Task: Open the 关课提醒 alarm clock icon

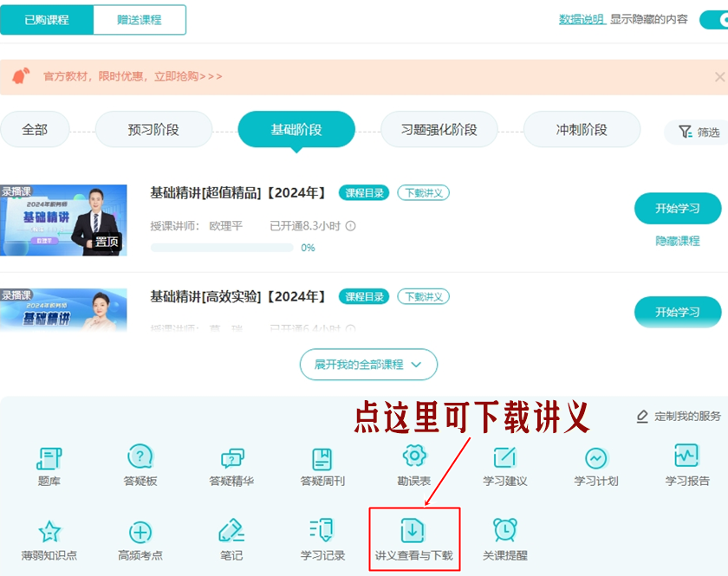Action: point(504,531)
